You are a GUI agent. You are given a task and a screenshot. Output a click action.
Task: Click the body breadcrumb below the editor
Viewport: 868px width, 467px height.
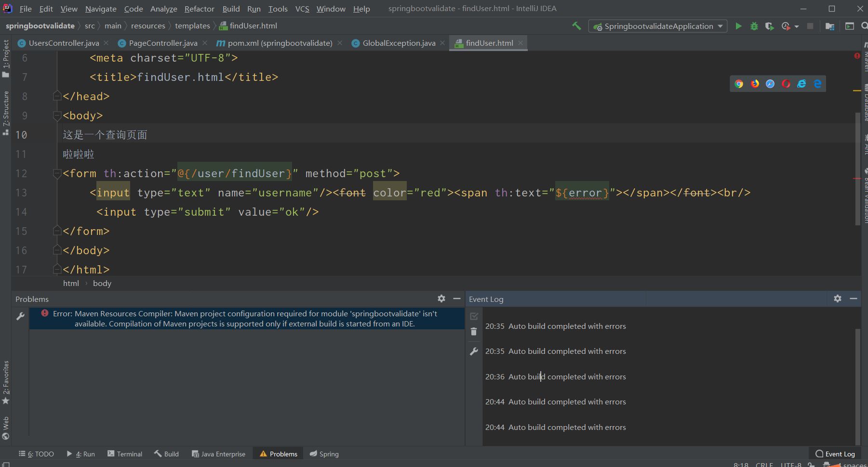pos(102,283)
